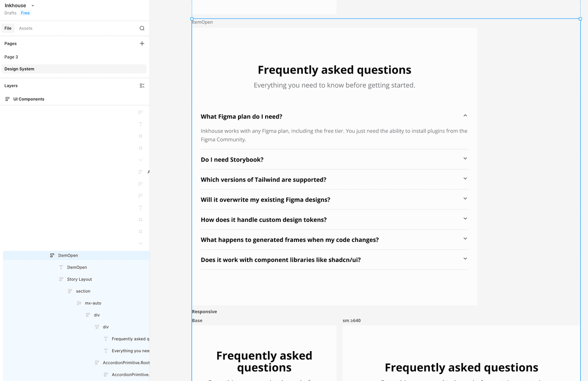The width and height of the screenshot is (588, 381).
Task: Switch to the File tab
Action: point(7,28)
